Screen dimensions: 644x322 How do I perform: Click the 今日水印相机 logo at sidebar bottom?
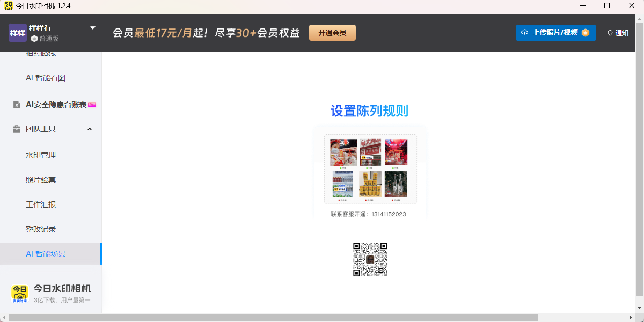coord(20,293)
